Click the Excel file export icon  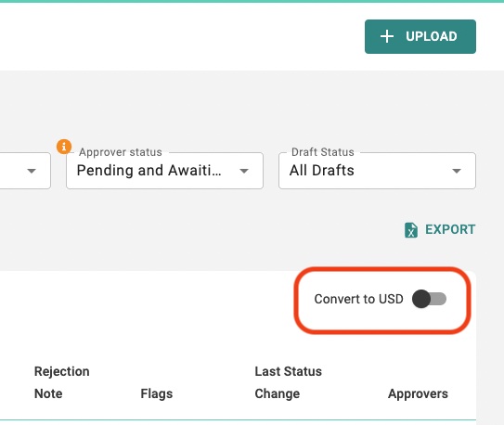pos(411,230)
